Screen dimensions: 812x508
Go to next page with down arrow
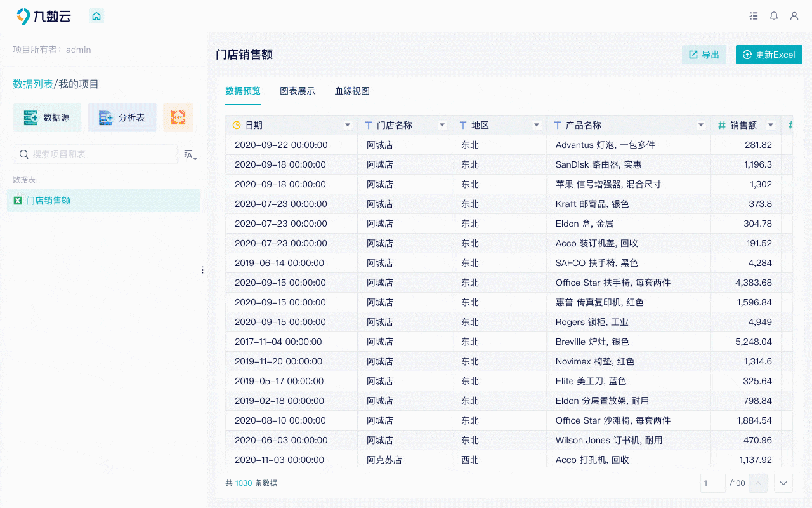pos(783,483)
